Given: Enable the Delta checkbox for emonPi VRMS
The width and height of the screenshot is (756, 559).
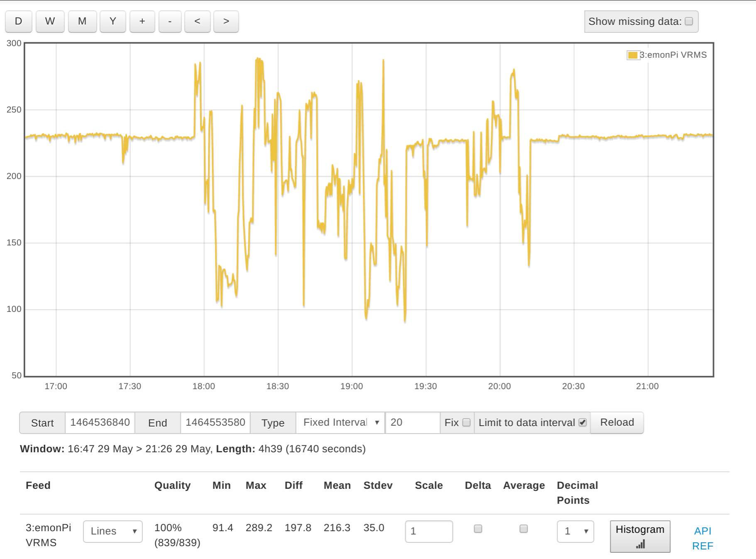Looking at the screenshot, I should point(478,529).
